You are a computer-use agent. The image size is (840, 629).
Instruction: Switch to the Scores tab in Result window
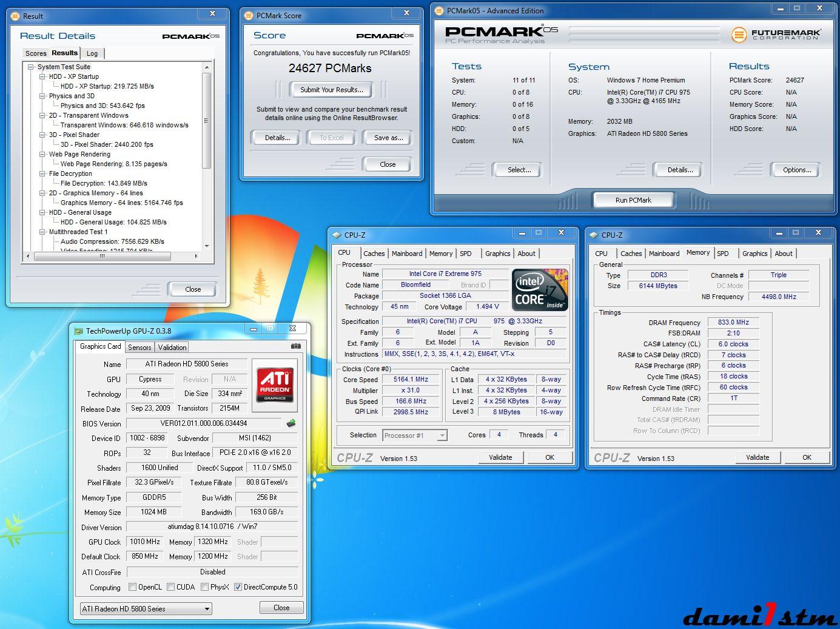pos(36,53)
